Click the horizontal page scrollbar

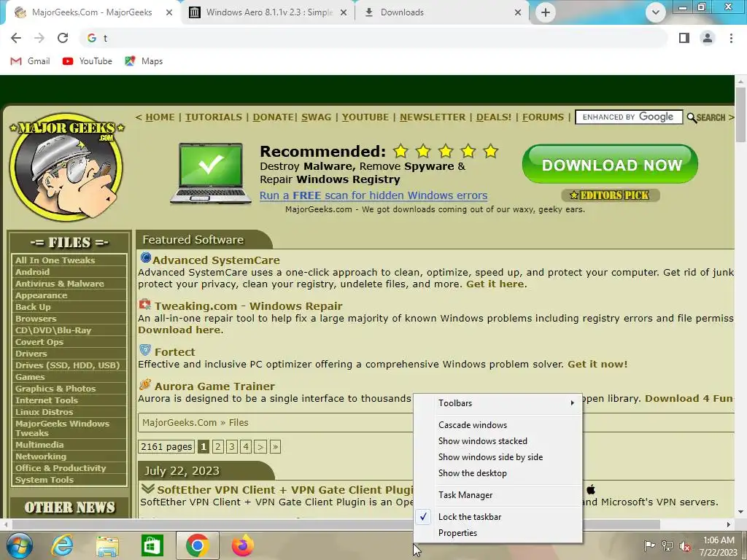pos(336,524)
